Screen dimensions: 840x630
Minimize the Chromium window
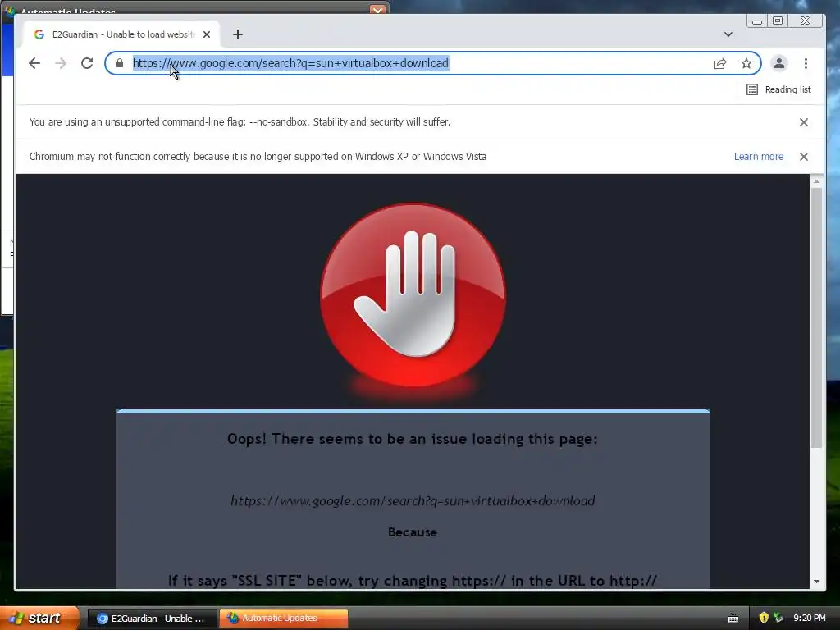(757, 21)
